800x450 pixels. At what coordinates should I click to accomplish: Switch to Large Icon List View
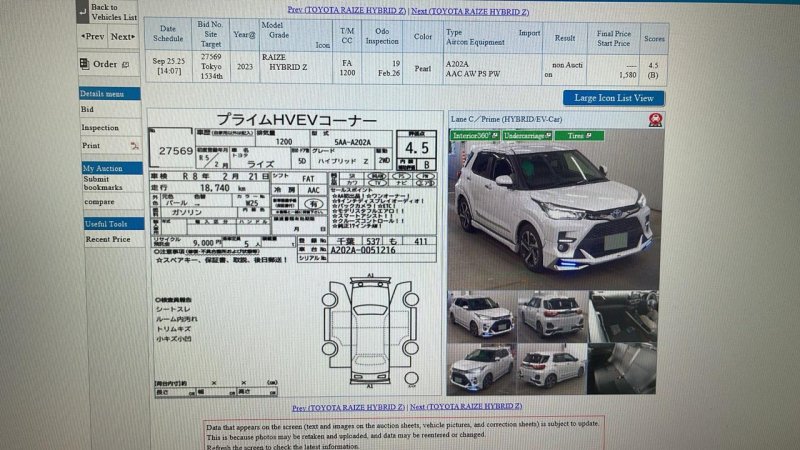point(613,98)
